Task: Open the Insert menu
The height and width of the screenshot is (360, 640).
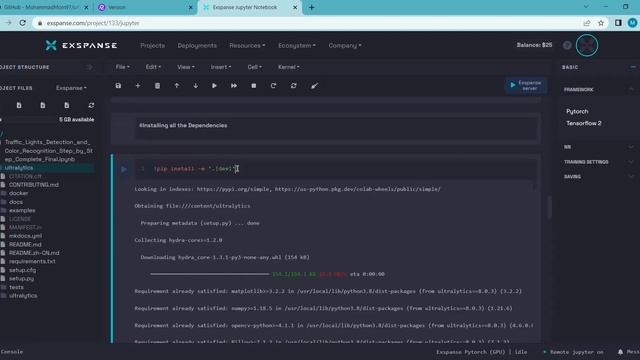Action: pos(221,67)
